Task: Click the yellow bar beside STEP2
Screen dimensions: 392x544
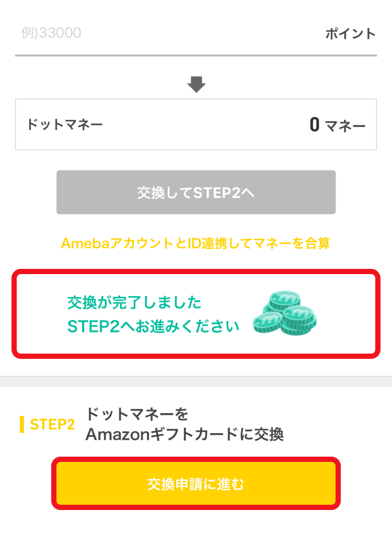Action: pos(22,424)
